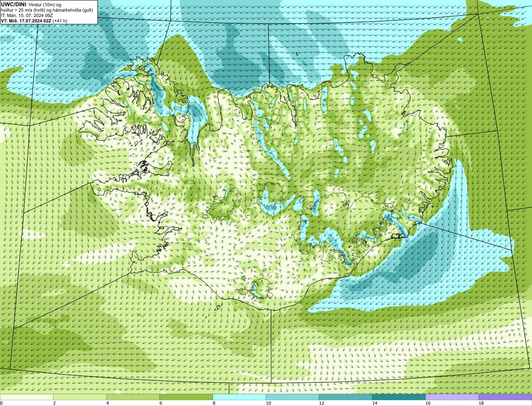This screenshot has height=406, width=532.
Task: Select the 12–14 m/s teal swatch
Action: (346, 397)
